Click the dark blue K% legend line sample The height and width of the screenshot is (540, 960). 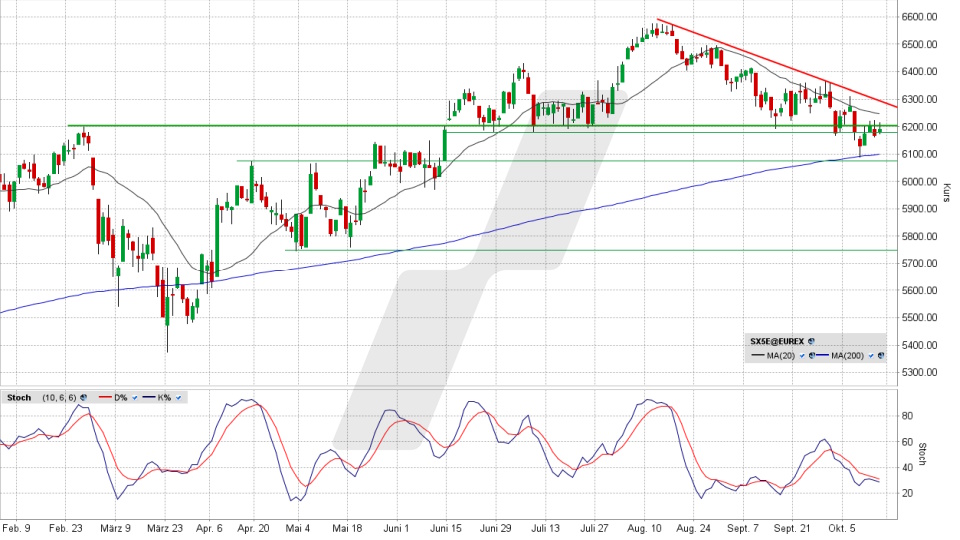[149, 397]
